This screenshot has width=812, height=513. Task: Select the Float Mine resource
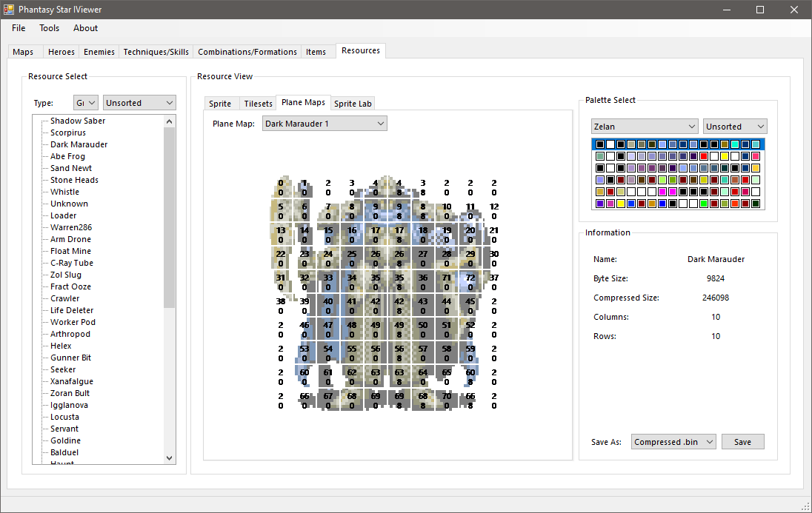tap(70, 251)
